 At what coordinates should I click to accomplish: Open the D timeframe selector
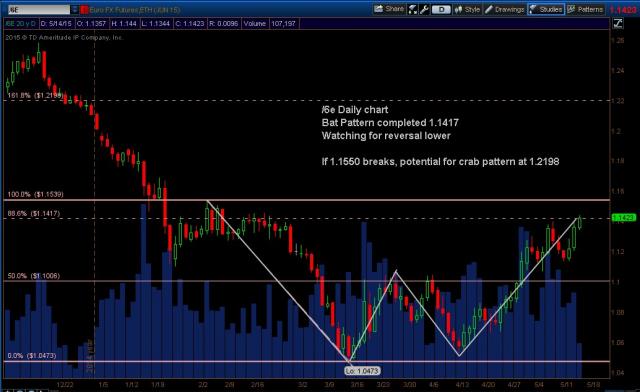441,9
